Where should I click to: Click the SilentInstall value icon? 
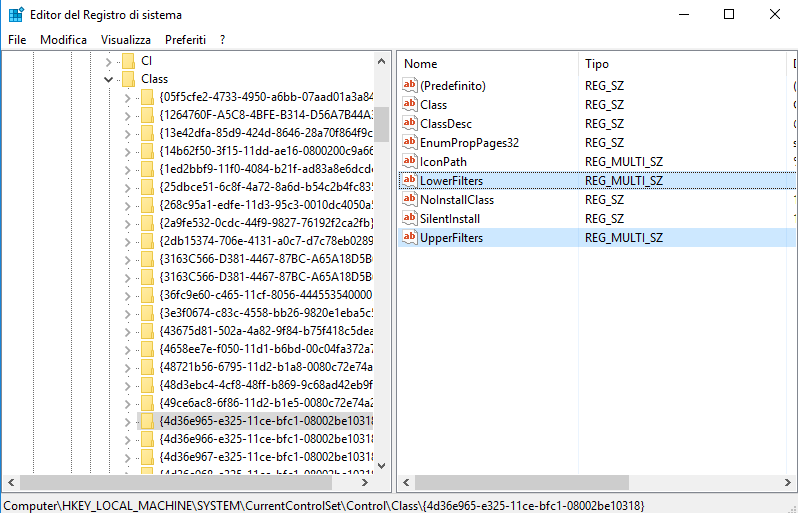(410, 219)
